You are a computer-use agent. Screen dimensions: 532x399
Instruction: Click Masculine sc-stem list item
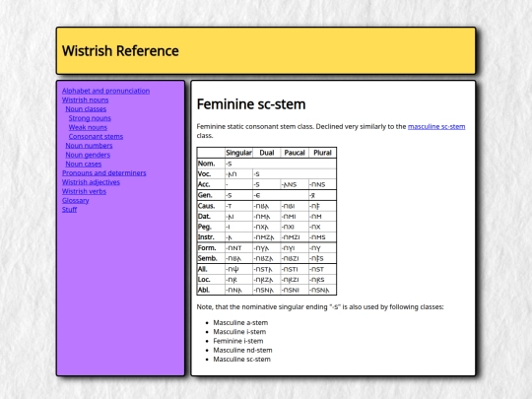tap(242, 360)
